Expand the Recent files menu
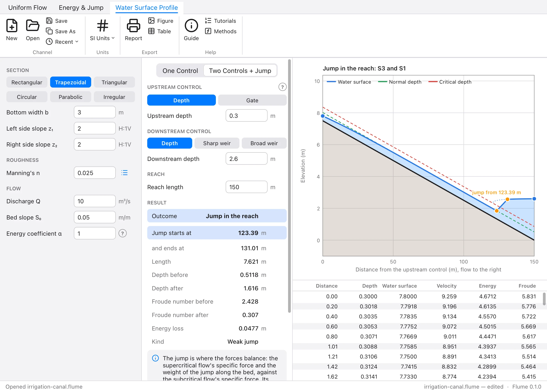Viewport: 547px width, 392px height. pyautogui.click(x=62, y=42)
